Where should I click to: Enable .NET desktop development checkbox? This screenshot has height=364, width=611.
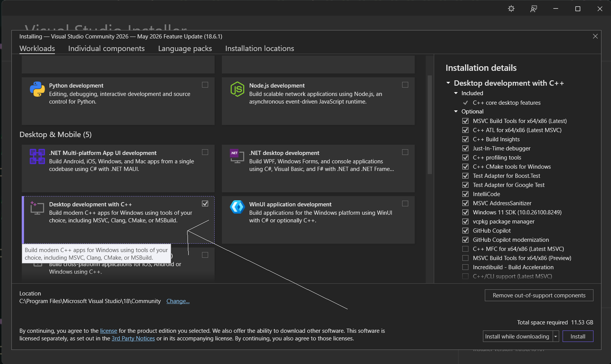(x=405, y=152)
